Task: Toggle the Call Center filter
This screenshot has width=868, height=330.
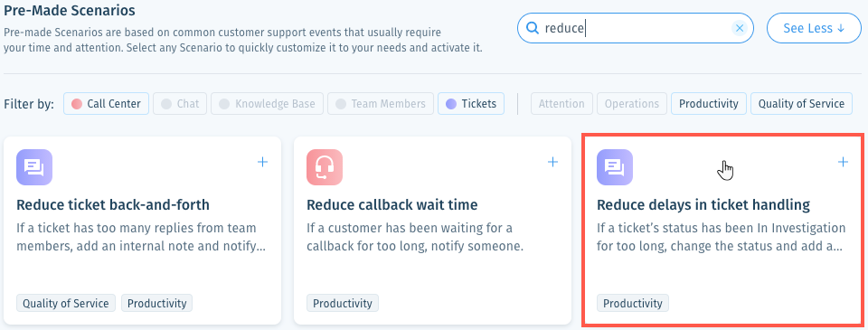Action: 107,104
